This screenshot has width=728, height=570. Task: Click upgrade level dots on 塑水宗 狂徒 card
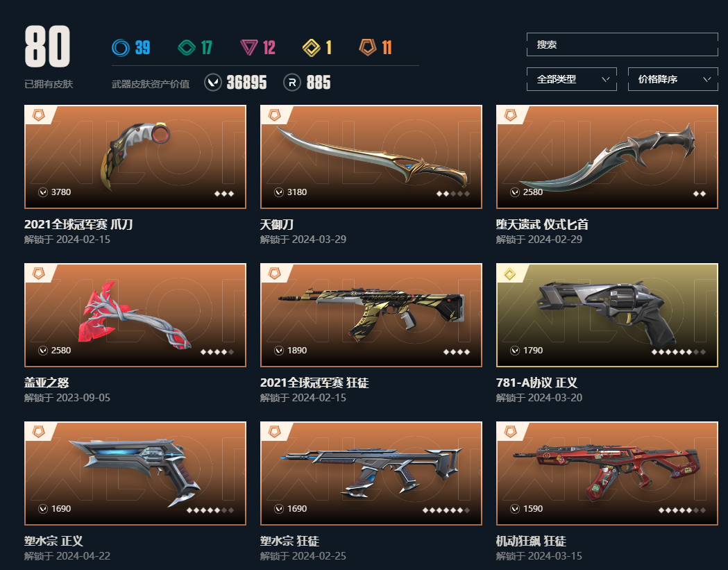[x=446, y=510]
